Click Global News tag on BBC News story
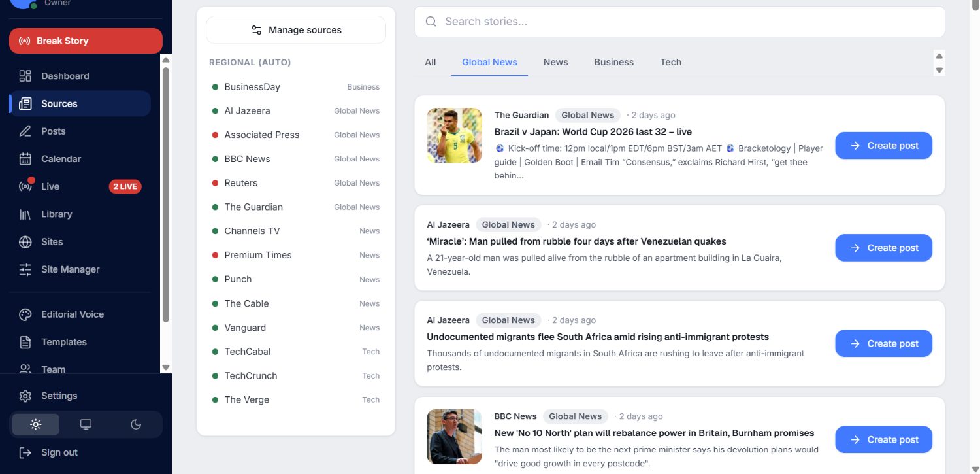 (x=576, y=416)
